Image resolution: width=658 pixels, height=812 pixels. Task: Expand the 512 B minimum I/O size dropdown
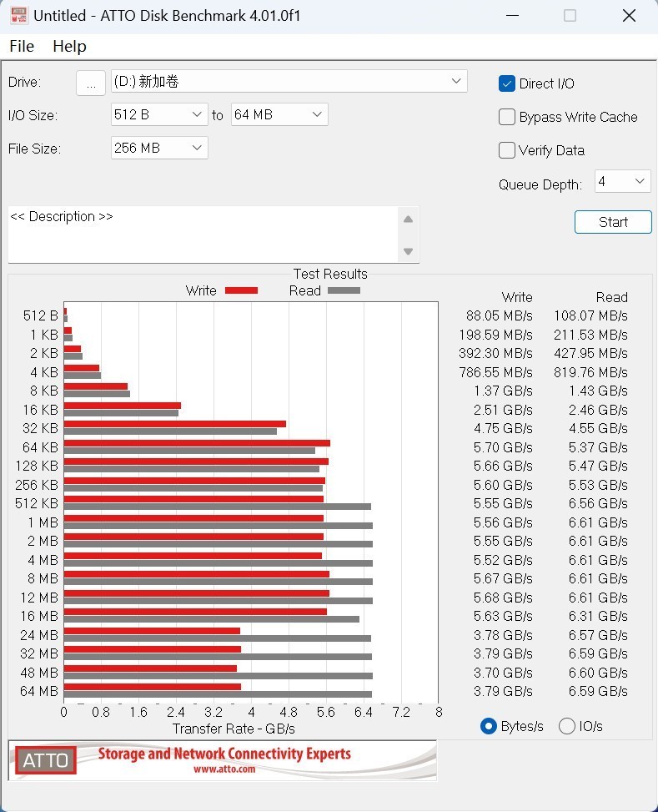pyautogui.click(x=159, y=114)
